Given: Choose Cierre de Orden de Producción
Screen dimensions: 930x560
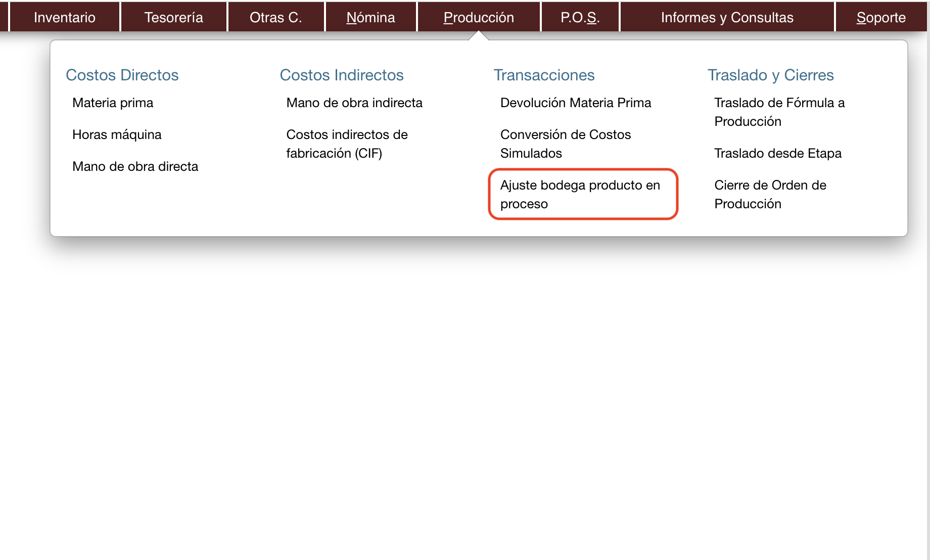Looking at the screenshot, I should tap(770, 194).
